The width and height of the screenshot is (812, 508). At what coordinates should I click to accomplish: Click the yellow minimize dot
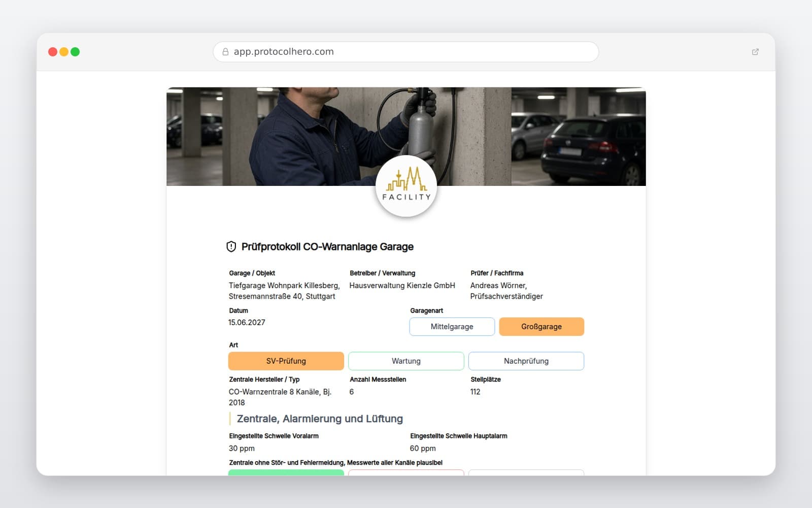[64, 52]
